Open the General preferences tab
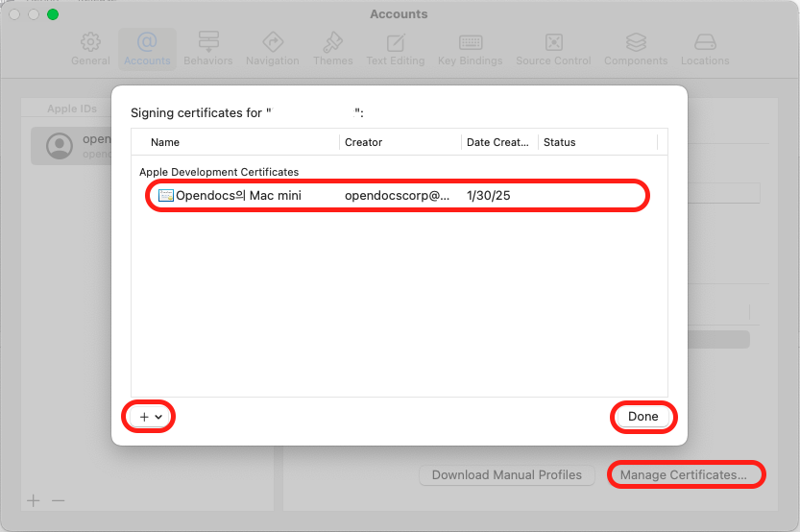800x532 pixels. [90, 50]
